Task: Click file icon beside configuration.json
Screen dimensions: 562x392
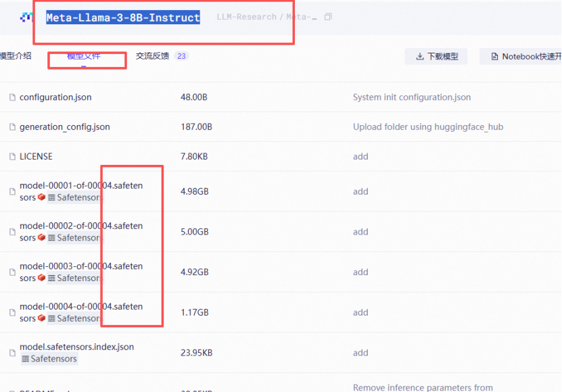Action: coord(13,97)
